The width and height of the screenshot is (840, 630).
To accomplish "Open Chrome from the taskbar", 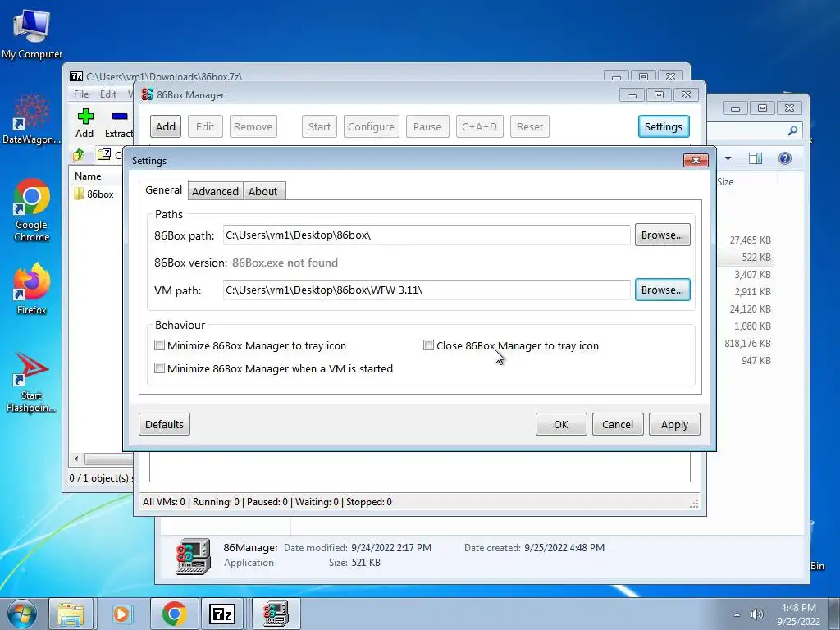I will [174, 614].
